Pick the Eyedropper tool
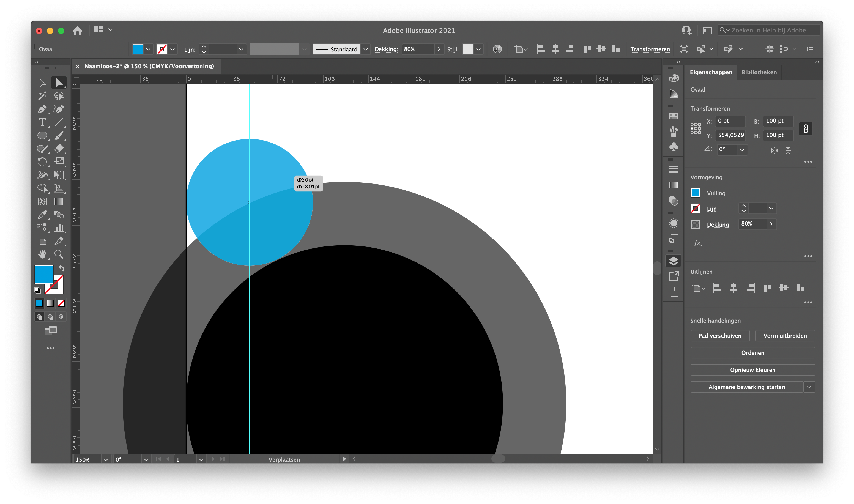Image resolution: width=854 pixels, height=504 pixels. (x=42, y=215)
